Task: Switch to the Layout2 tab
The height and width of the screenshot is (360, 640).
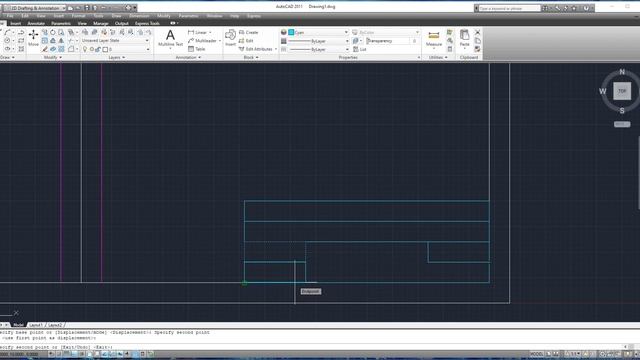Action: 55,325
